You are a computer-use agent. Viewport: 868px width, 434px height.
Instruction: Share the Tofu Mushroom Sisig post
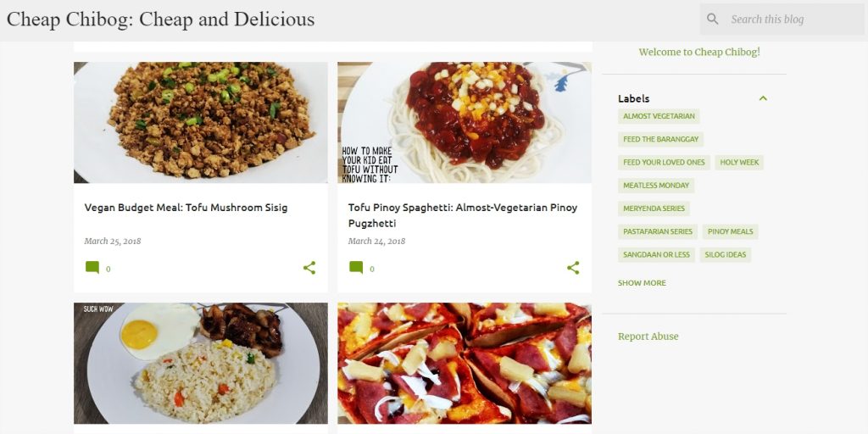tap(309, 268)
